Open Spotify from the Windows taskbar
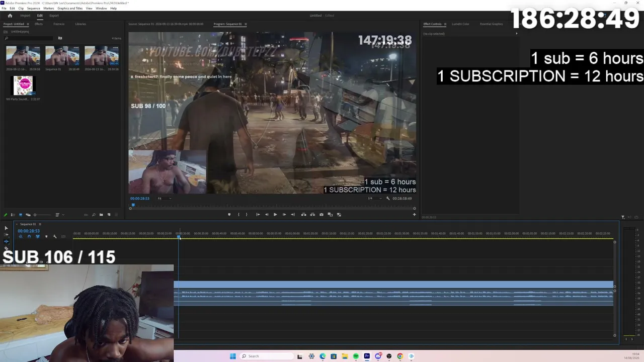The height and width of the screenshot is (362, 644). tap(356, 356)
